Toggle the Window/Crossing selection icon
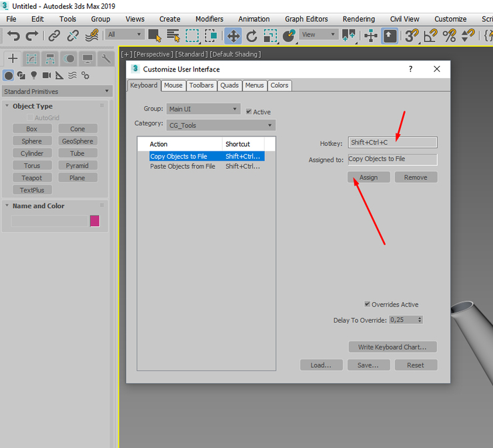 [211, 35]
